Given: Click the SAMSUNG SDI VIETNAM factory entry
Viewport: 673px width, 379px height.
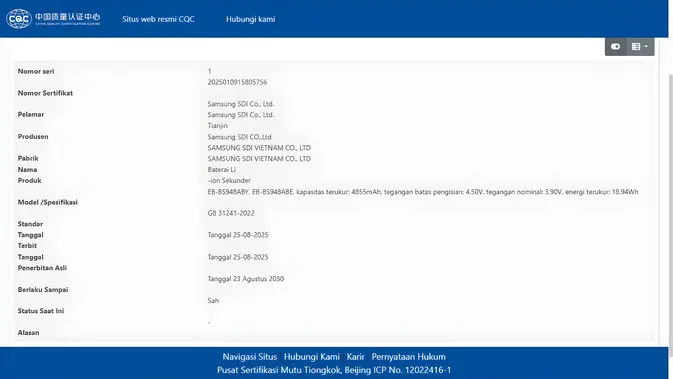Looking at the screenshot, I should [259, 158].
